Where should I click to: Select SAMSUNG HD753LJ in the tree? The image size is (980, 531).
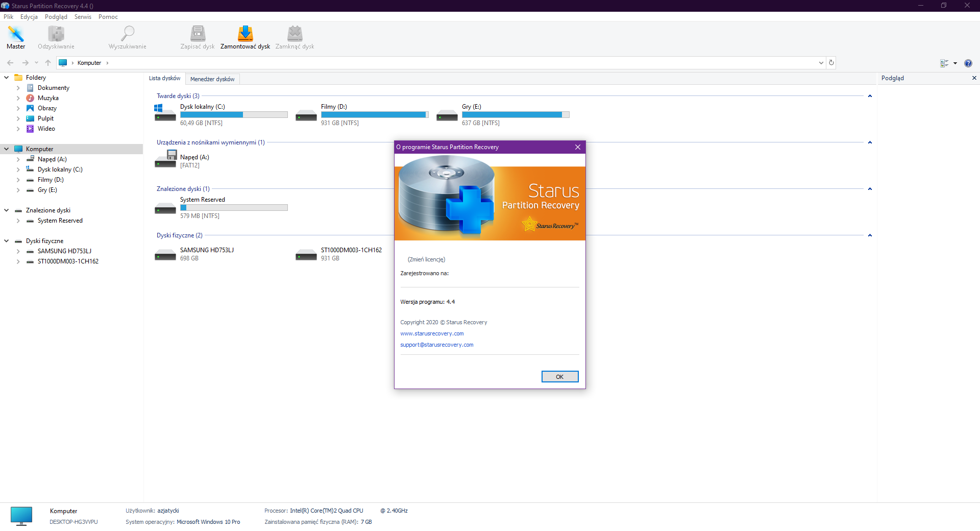click(64, 251)
